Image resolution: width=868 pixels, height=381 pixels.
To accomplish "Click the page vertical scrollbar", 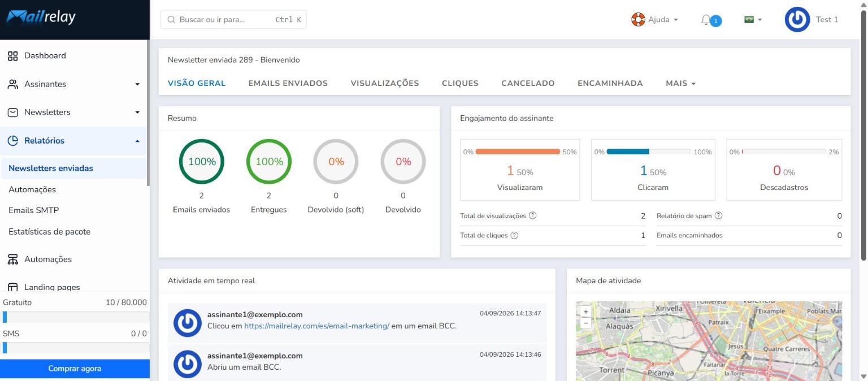I will 863,136.
